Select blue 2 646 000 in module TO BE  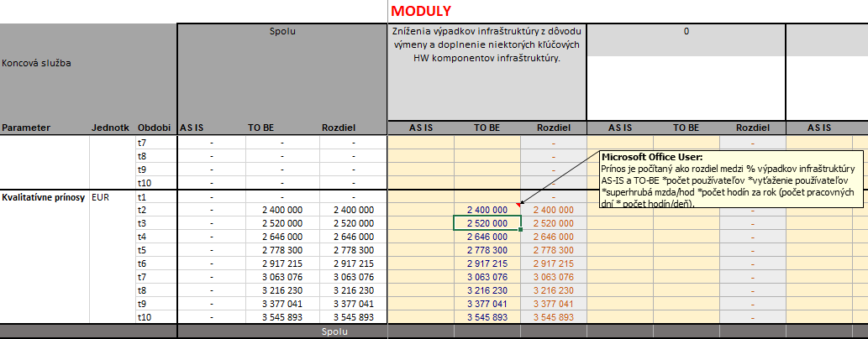click(x=487, y=237)
